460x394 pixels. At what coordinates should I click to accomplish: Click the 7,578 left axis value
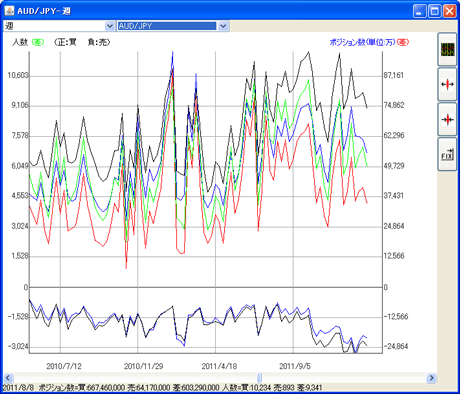[20, 136]
